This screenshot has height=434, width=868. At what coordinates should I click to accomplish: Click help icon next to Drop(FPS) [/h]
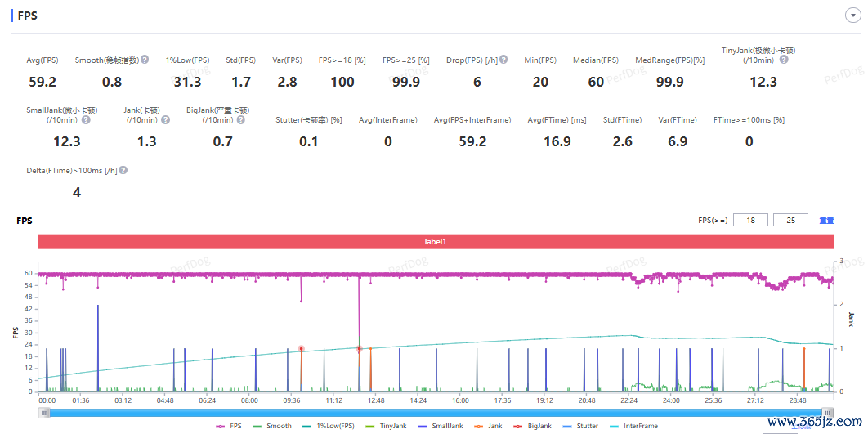503,60
